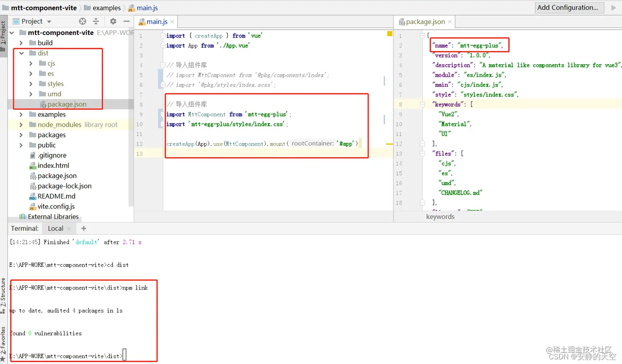Click the vite.config.js JS file icon

(x=33, y=206)
